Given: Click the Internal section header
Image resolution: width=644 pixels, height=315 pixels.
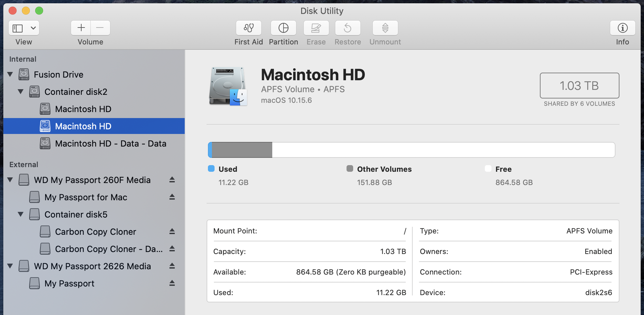Looking at the screenshot, I should coord(23,59).
